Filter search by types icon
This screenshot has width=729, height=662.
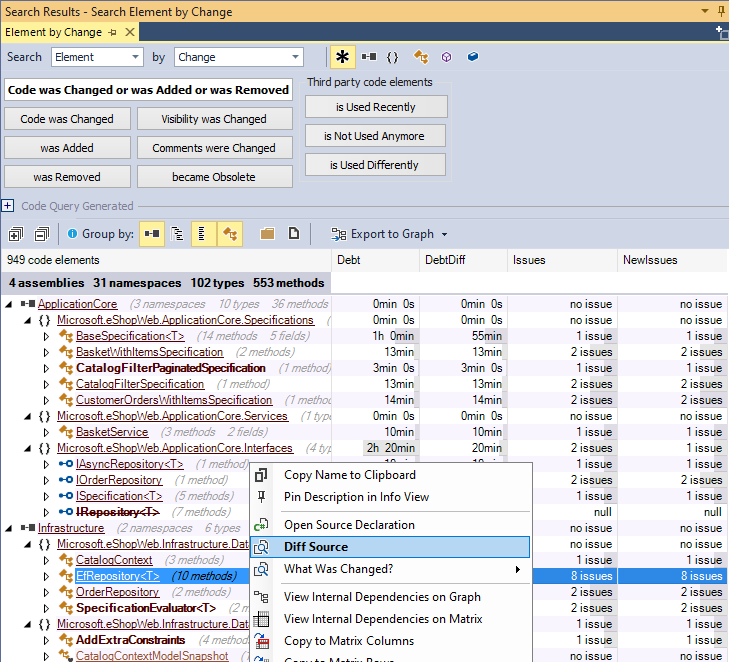pyautogui.click(x=421, y=57)
